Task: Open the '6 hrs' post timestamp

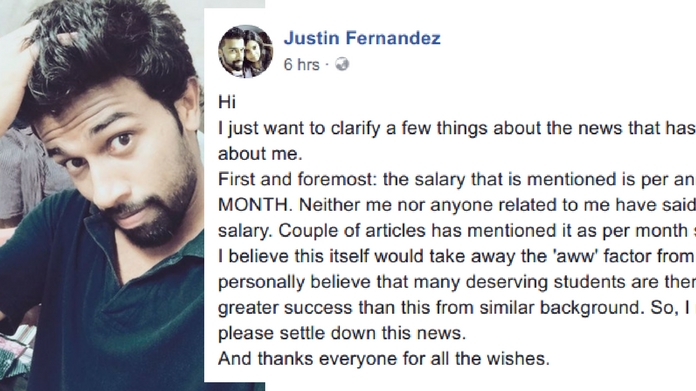Action: (x=301, y=65)
